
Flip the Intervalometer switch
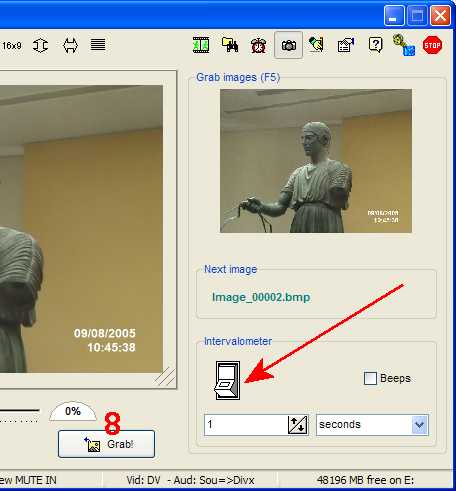click(228, 380)
